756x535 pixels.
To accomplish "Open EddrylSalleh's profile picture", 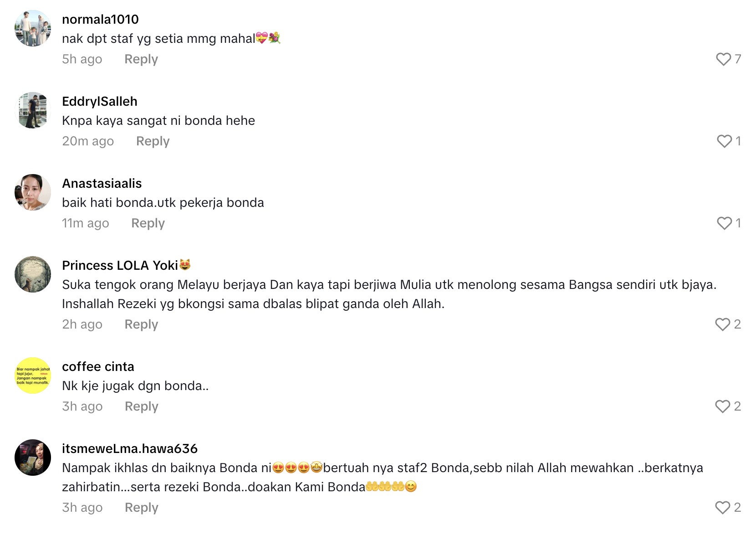I will pos(33,110).
